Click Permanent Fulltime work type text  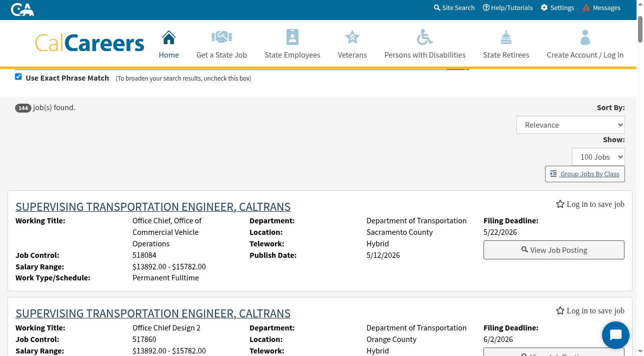(x=165, y=278)
